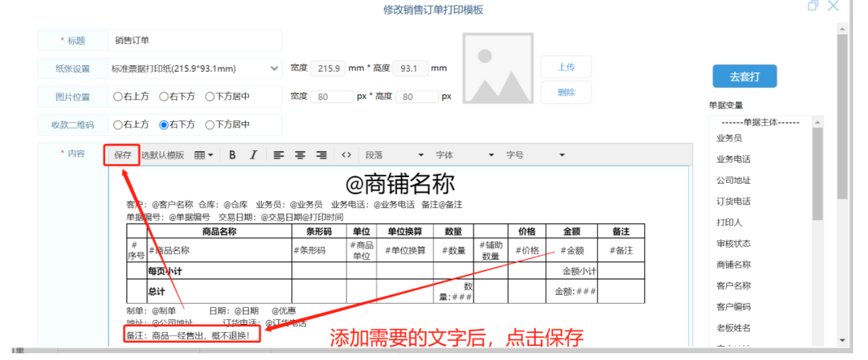The height and width of the screenshot is (360, 868).
Task: Open source code view icon
Action: pos(346,155)
